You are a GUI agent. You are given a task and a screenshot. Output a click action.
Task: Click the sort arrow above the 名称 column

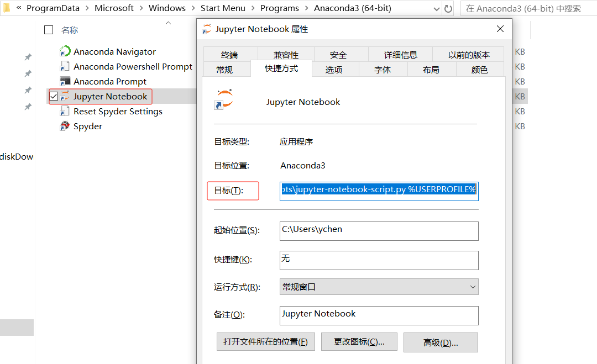point(168,23)
